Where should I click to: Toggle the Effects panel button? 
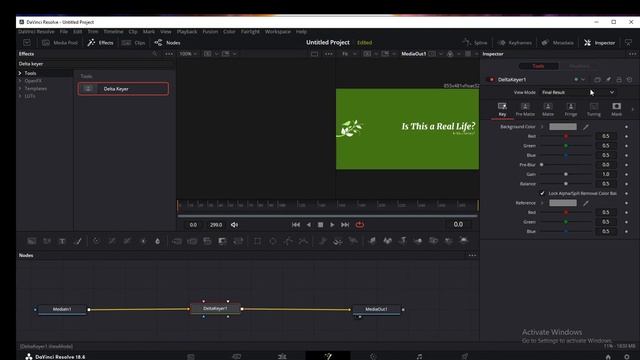click(x=100, y=42)
